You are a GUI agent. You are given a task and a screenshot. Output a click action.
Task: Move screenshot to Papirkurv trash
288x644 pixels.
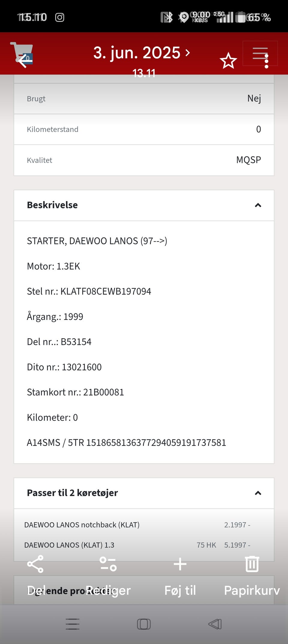pos(252,564)
